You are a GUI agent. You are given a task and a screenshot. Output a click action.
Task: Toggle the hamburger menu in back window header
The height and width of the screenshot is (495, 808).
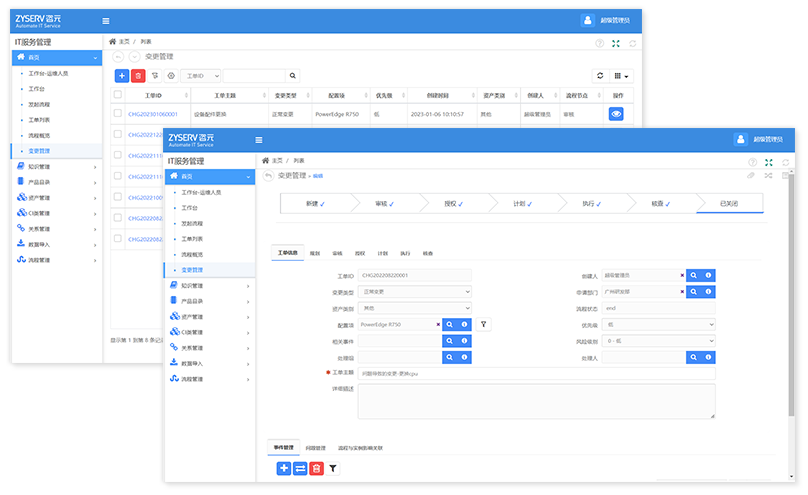click(106, 21)
